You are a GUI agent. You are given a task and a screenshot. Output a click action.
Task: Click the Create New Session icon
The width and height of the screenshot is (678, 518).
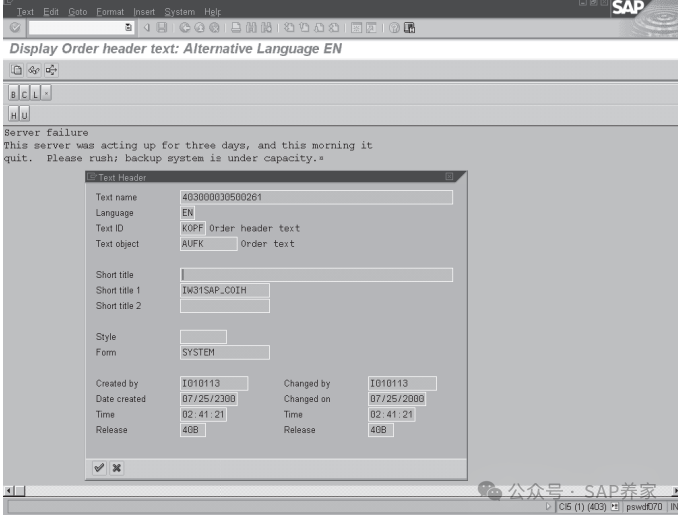pos(356,28)
